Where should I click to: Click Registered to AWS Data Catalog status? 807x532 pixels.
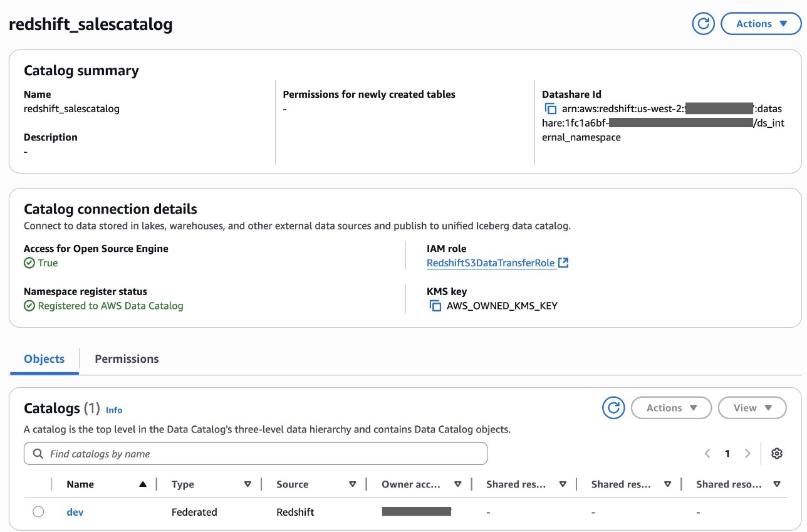(110, 306)
